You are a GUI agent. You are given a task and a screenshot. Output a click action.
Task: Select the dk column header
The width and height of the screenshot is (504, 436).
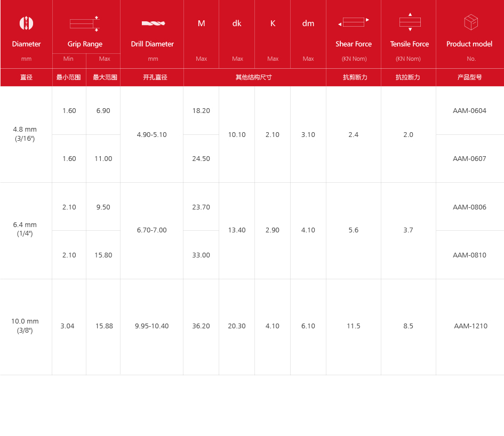pyautogui.click(x=237, y=23)
